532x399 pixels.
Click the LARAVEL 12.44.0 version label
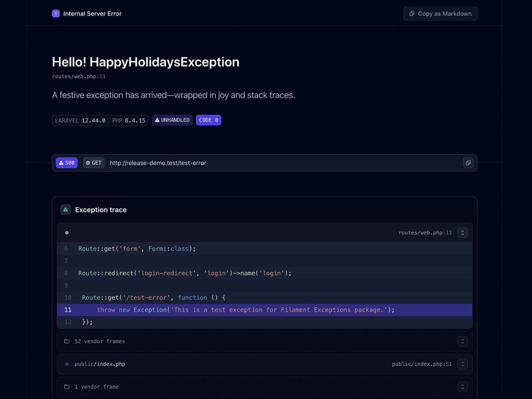click(x=80, y=120)
